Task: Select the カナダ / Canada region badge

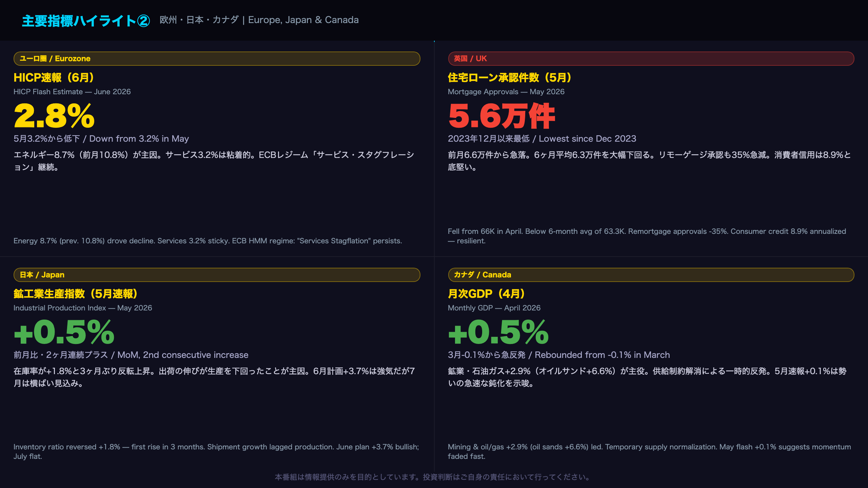Action: tap(651, 275)
